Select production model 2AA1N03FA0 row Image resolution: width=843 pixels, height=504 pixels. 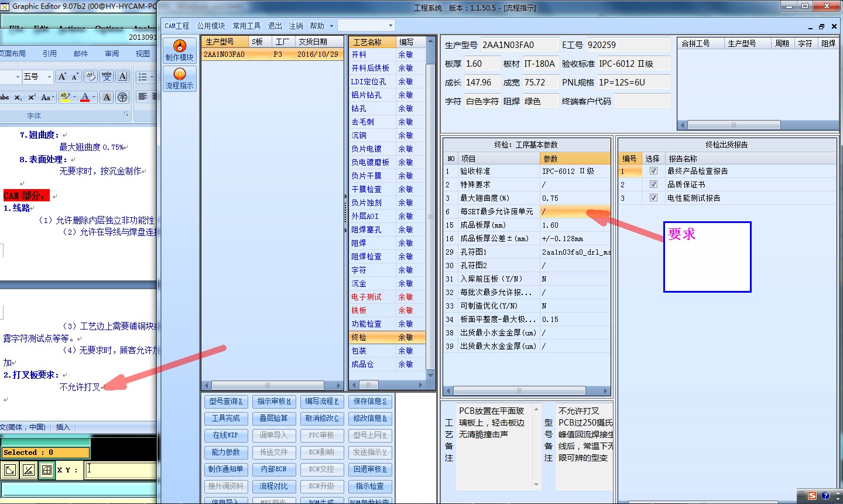click(x=272, y=54)
